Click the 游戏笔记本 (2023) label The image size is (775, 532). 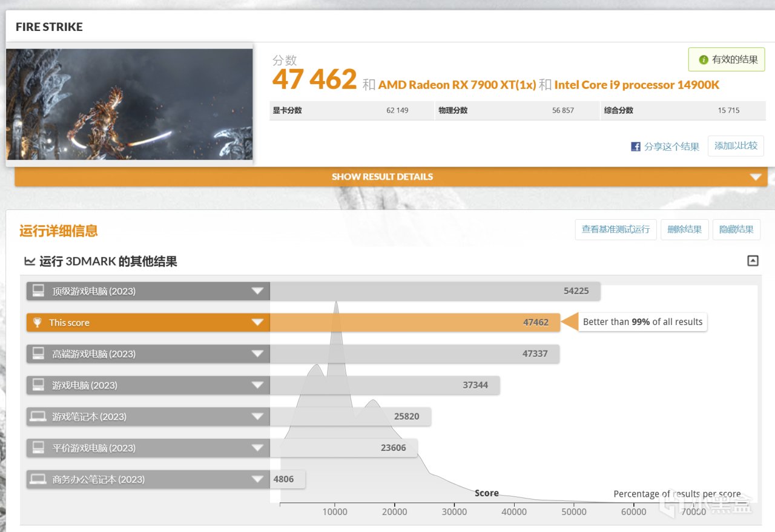tap(89, 417)
